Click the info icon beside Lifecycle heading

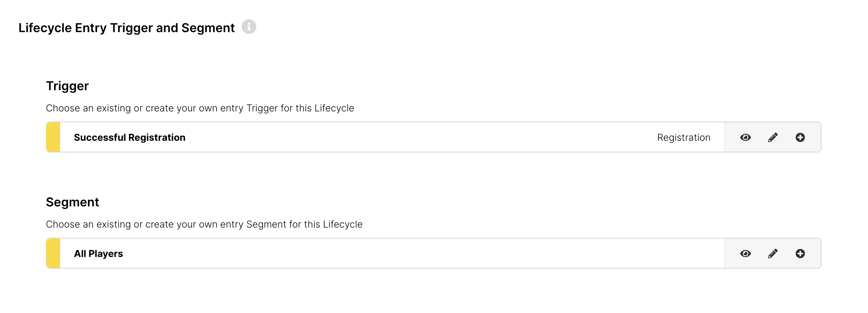pos(249,27)
